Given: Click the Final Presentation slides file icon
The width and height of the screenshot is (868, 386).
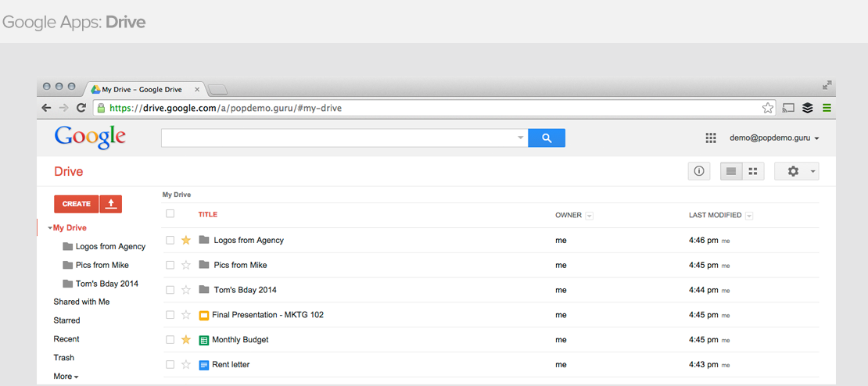Looking at the screenshot, I should 204,315.
